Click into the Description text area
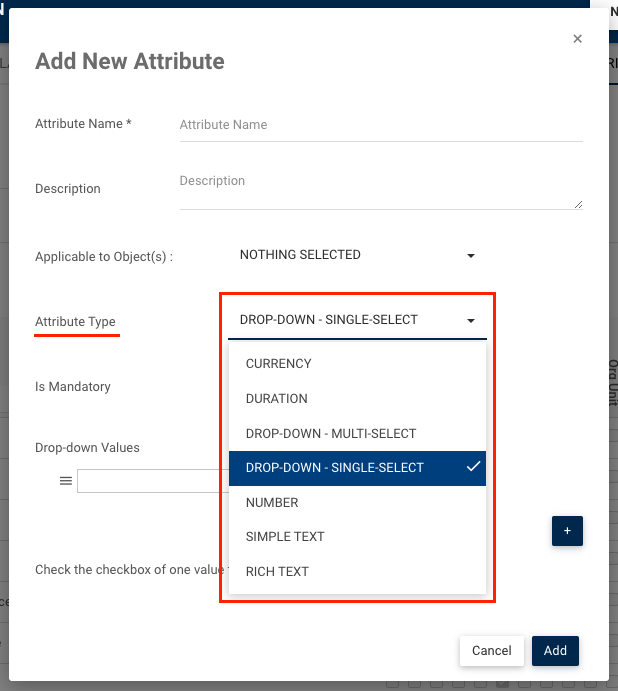618x691 pixels. tap(380, 188)
